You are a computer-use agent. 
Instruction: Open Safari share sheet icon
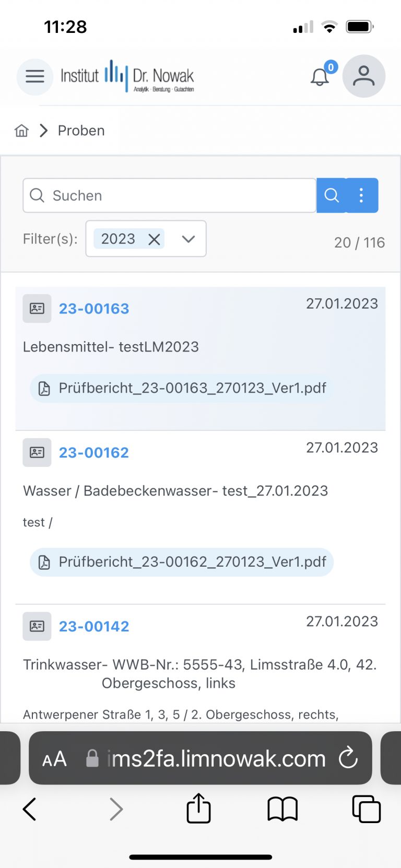point(199,808)
